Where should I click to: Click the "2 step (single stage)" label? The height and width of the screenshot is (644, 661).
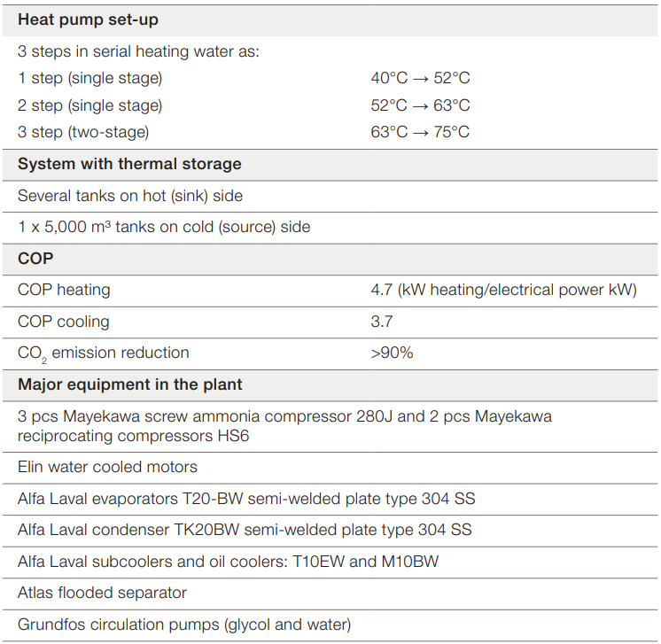coord(90,105)
